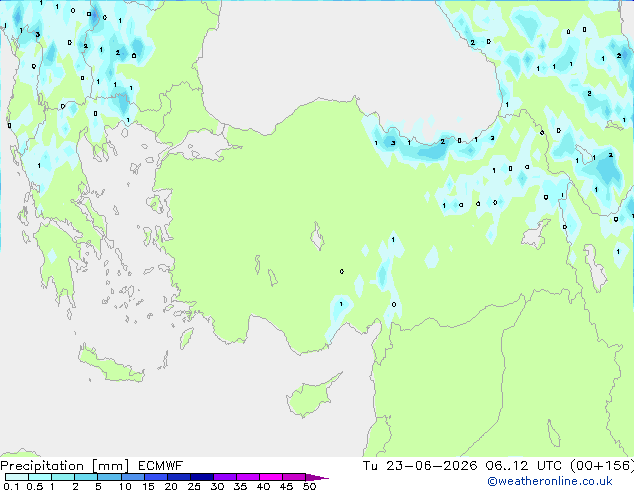Click the 0.5–1 mm legend swatch
This screenshot has width=634, height=490.
point(40,477)
